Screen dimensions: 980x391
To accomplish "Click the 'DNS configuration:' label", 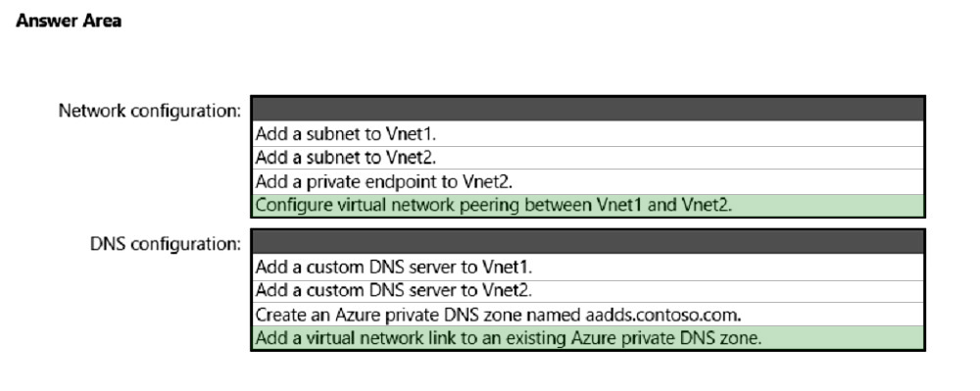I will pyautogui.click(x=165, y=244).
